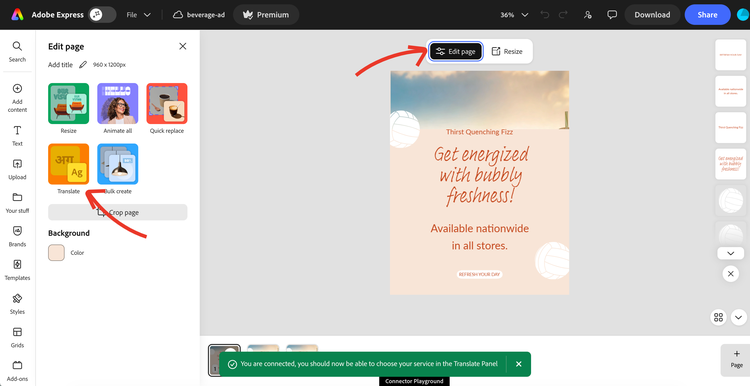The height and width of the screenshot is (386, 750).
Task: Click the blue Share button
Action: point(707,15)
